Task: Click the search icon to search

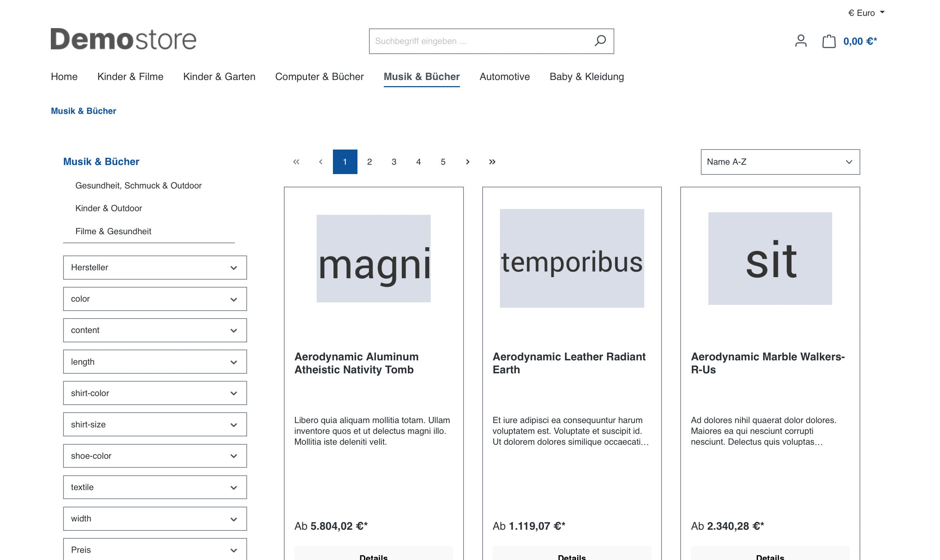Action: pyautogui.click(x=599, y=41)
